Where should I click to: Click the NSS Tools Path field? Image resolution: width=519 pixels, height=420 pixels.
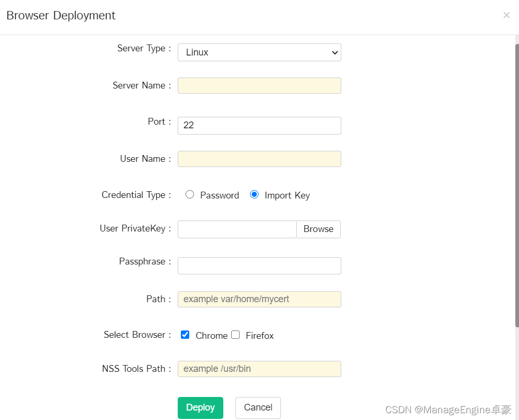point(259,369)
